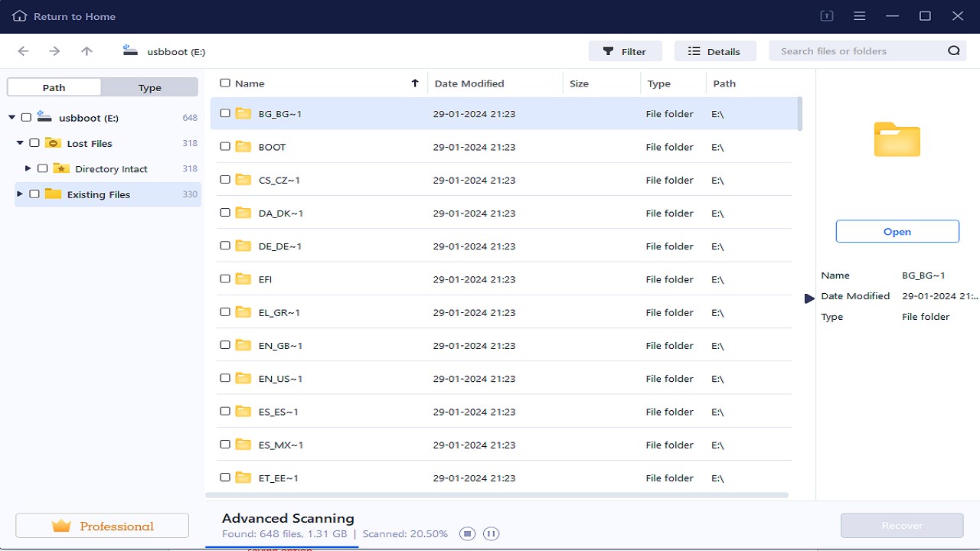Screen dimensions: 980x551
Task: Click the Existing Files folder icon in tree
Action: [53, 194]
